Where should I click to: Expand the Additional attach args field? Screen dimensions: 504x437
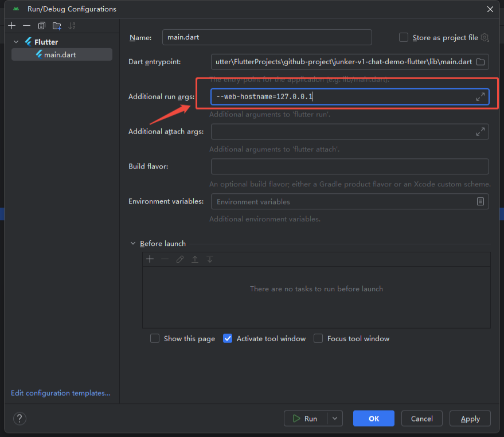pos(480,132)
